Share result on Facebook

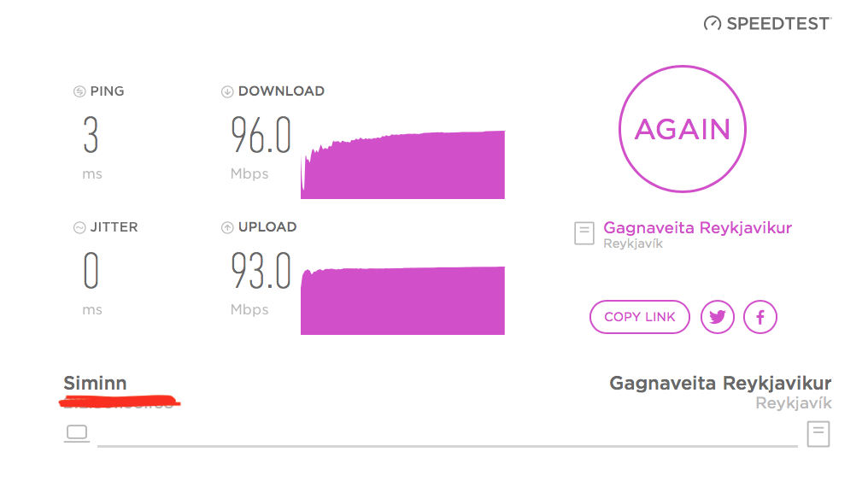coord(760,317)
